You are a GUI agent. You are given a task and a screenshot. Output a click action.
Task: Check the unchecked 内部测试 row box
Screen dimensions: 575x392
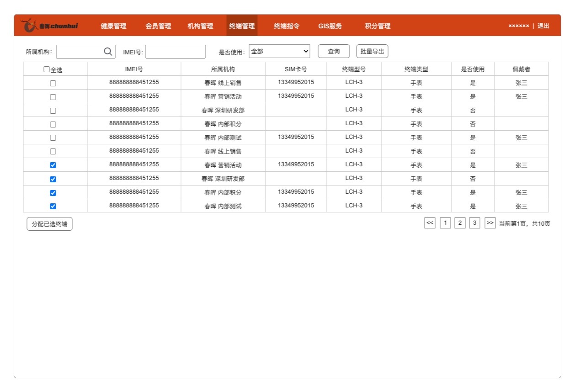tap(53, 138)
